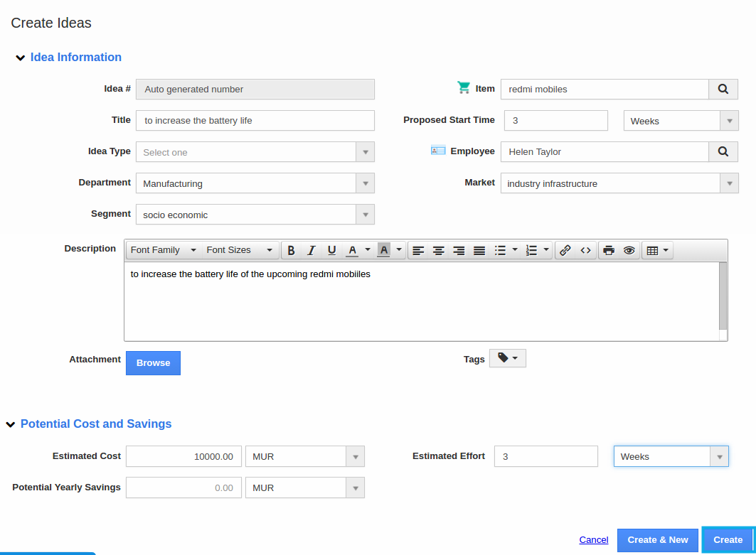This screenshot has width=756, height=555.
Task: Toggle bold formatting in description editor
Action: pyautogui.click(x=291, y=251)
